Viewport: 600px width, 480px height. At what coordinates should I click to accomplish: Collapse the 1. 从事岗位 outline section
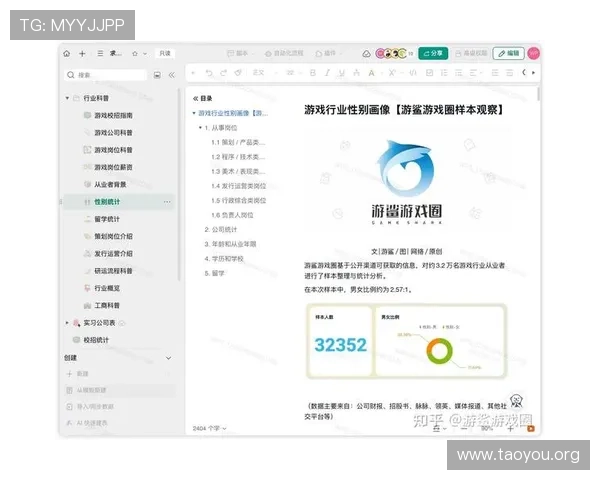point(200,127)
